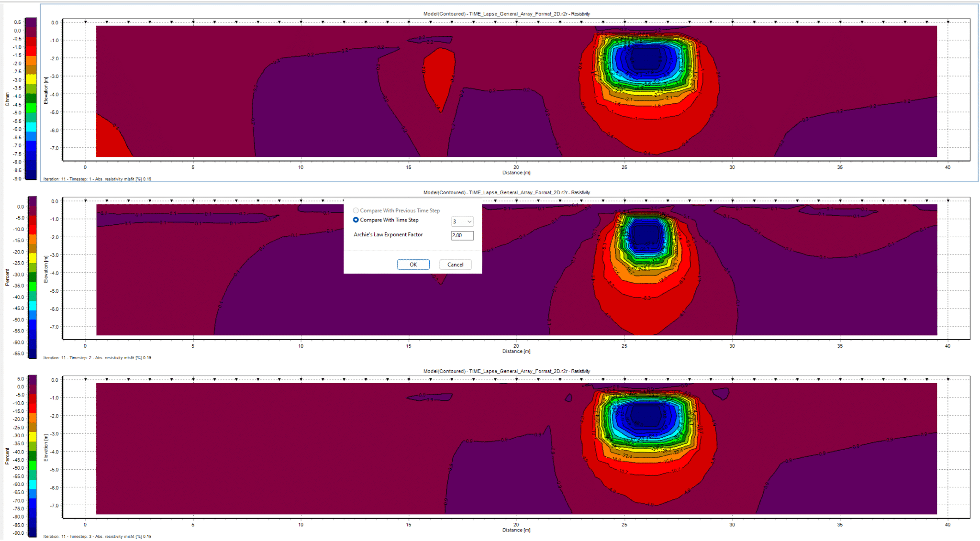The image size is (980, 541).
Task: Select the 'Compare With Time Step' radio button
Action: click(356, 220)
